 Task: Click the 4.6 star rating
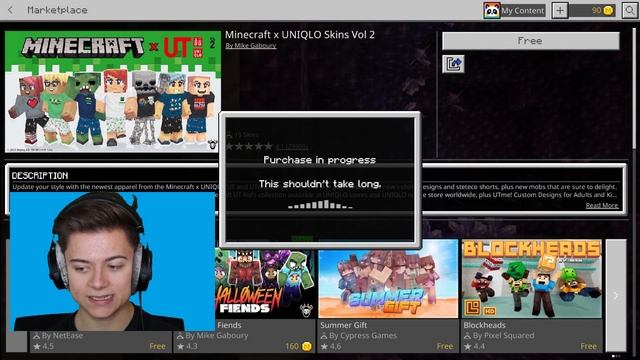tap(331, 347)
